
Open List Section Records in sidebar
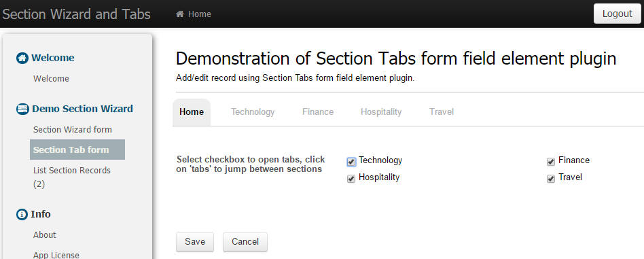(x=72, y=177)
